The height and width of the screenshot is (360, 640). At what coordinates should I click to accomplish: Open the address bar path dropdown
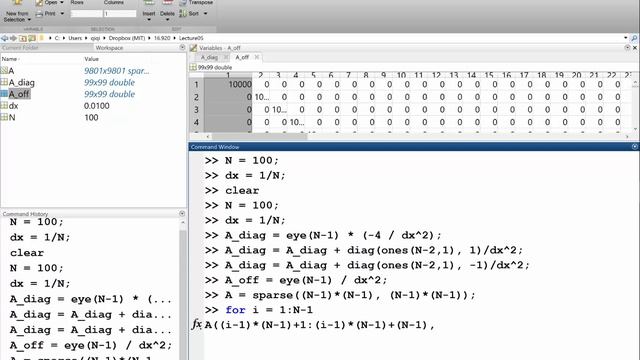[625, 38]
